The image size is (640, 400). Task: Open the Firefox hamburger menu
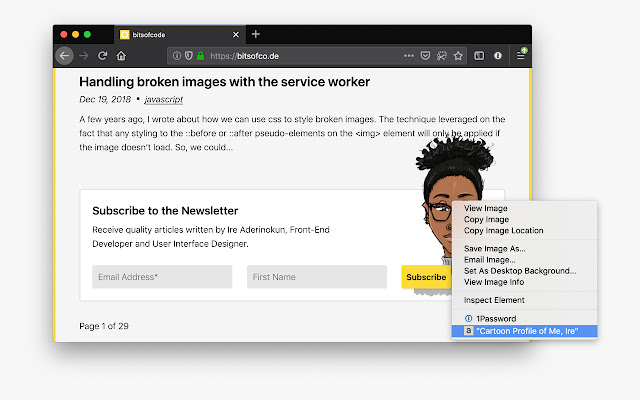coord(521,55)
